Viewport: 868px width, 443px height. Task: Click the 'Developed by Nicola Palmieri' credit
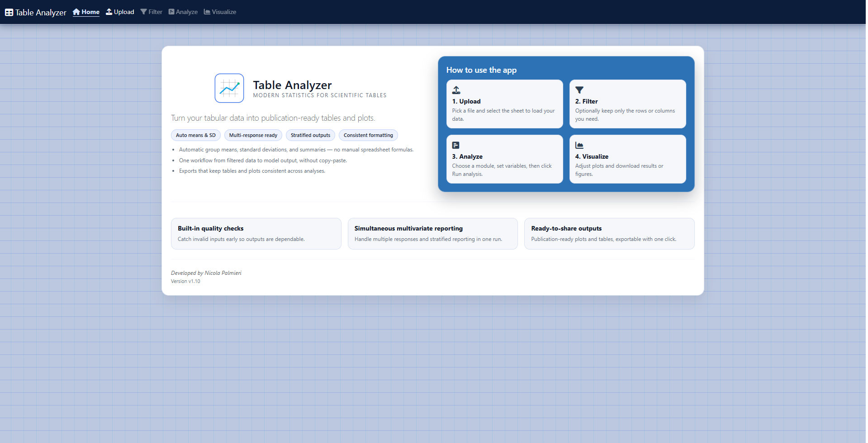pos(206,273)
